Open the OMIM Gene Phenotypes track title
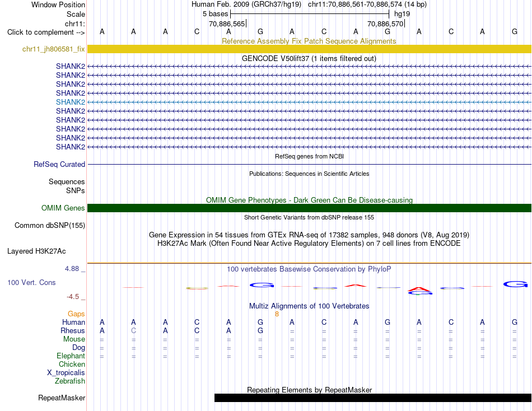532x411 pixels. click(309, 200)
